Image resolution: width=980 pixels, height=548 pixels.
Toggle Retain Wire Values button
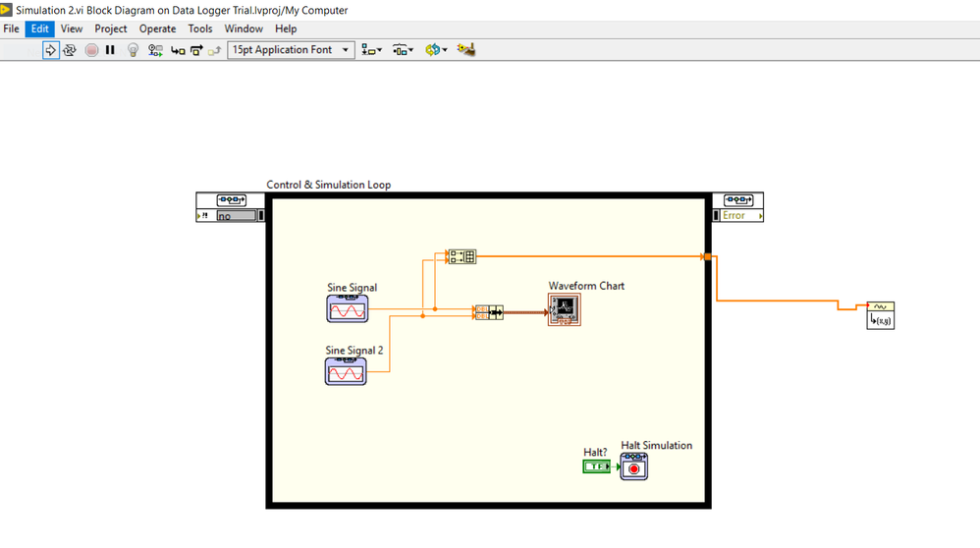pos(155,50)
